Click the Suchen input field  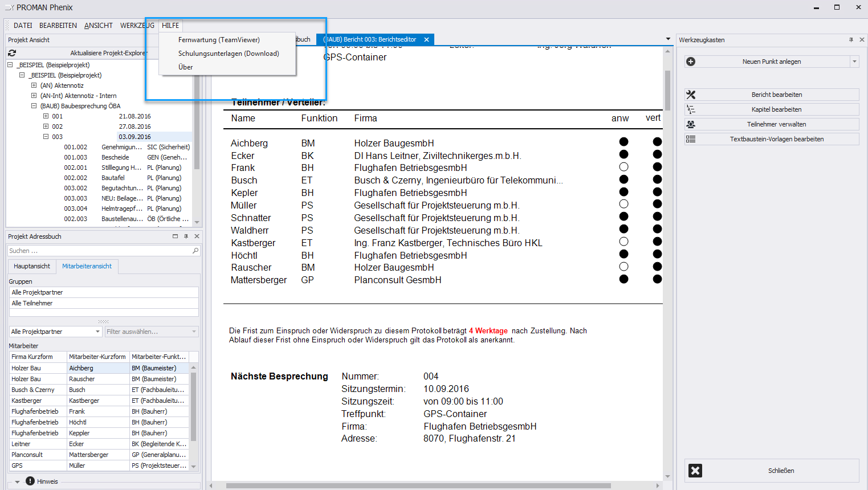click(100, 251)
